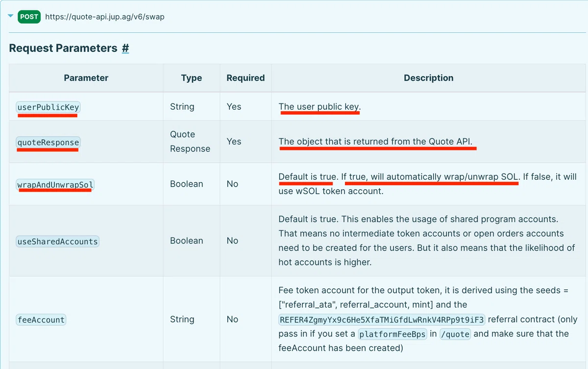
Task: Open the Request Parameters # anchor link
Action: pos(125,48)
